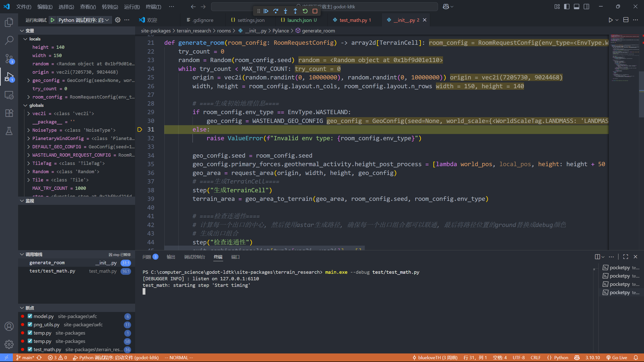Click the Step Into debug icon
The width and height of the screenshot is (644, 362).
(286, 11)
